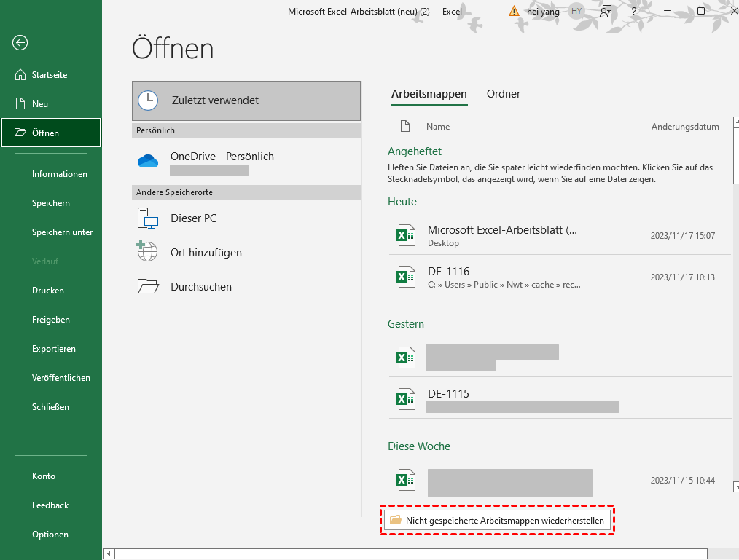Click the Durchsuchen folder icon

(x=148, y=286)
